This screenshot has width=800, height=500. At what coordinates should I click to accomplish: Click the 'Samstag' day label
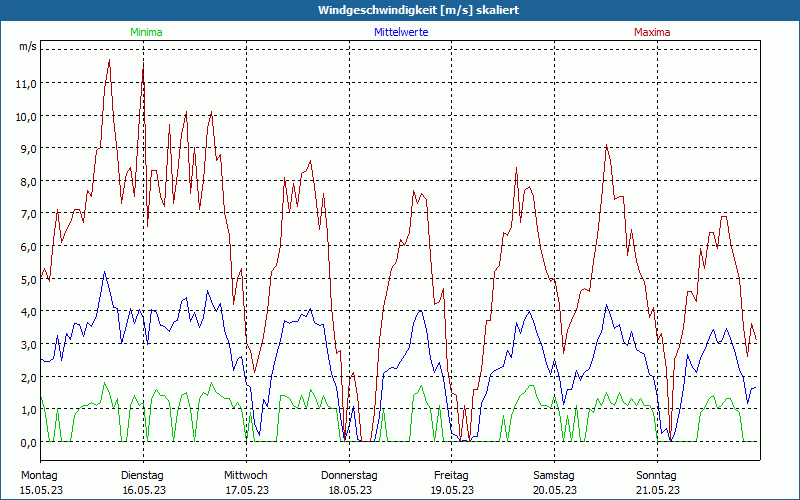pyautogui.click(x=554, y=476)
